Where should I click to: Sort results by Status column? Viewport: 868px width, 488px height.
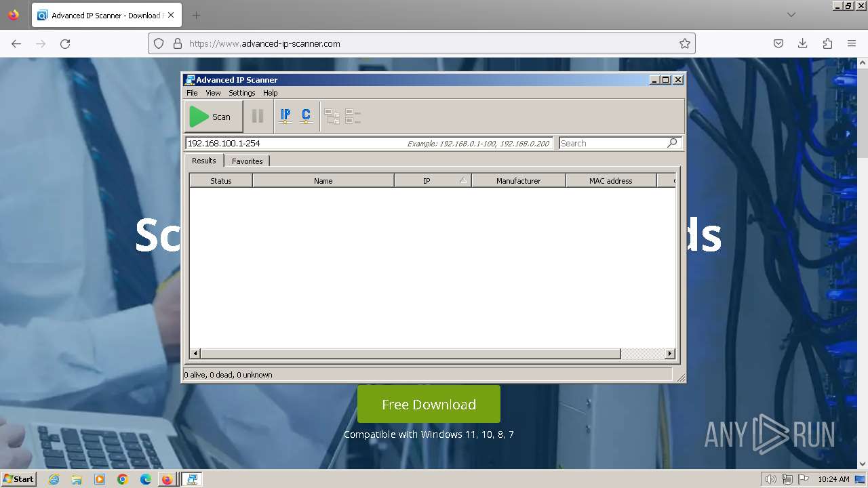(221, 181)
